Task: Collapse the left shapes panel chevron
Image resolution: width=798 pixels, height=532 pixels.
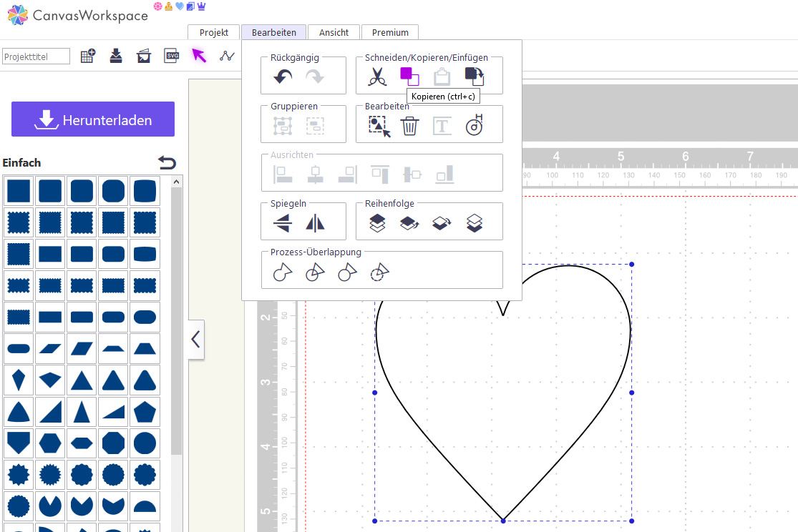Action: (x=195, y=340)
